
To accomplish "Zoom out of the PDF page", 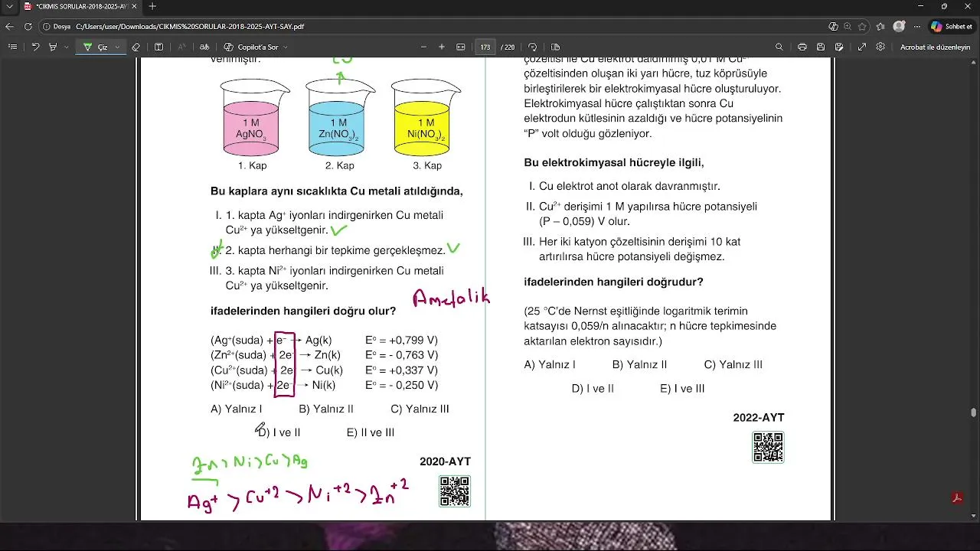I will (423, 47).
